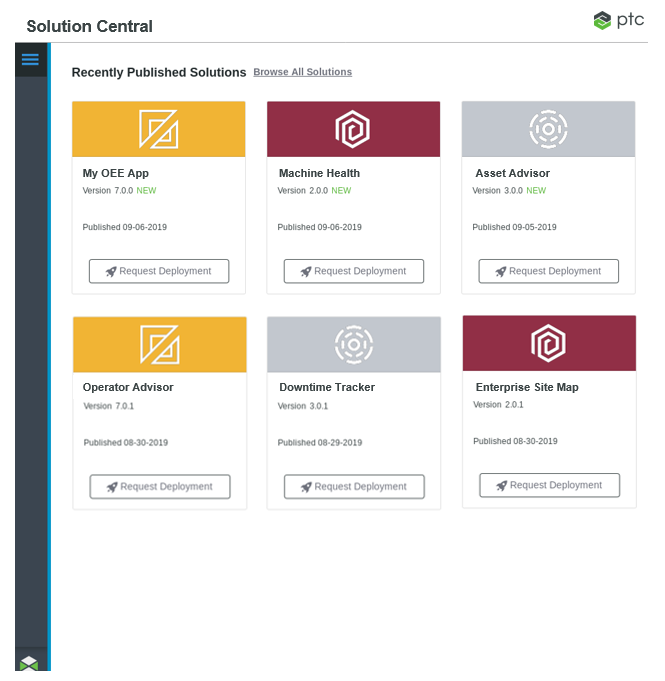Click Published 09-06-2019 on My OEE App
This screenshot has height=681, width=665.
pos(125,227)
